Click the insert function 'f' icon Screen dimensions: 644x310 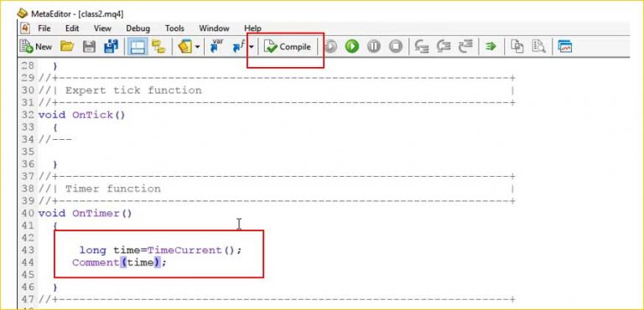click(239, 46)
